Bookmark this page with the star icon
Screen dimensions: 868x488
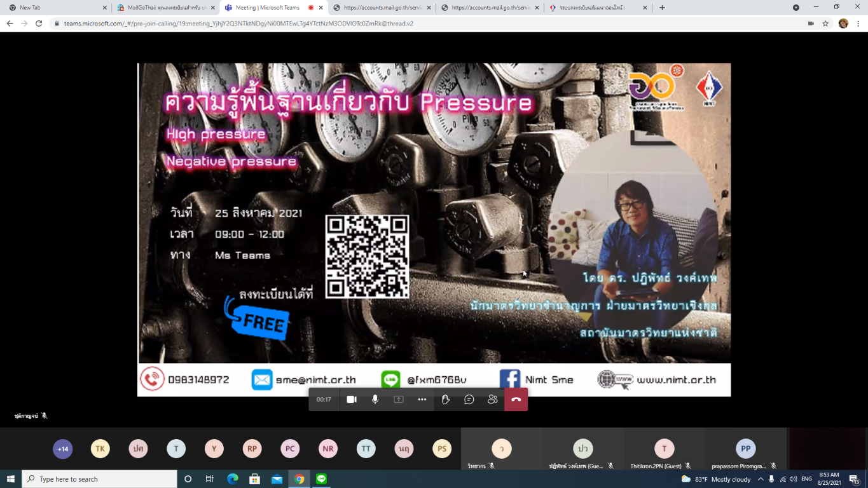coord(825,24)
